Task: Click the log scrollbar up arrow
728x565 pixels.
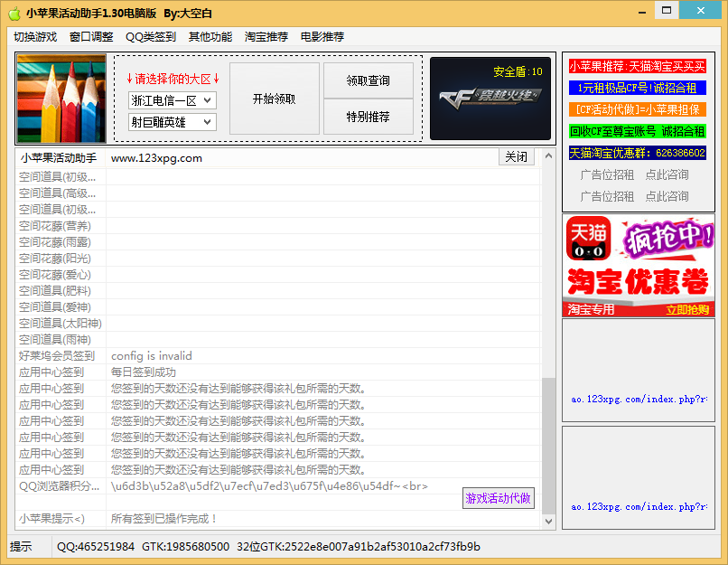Action: tap(548, 155)
